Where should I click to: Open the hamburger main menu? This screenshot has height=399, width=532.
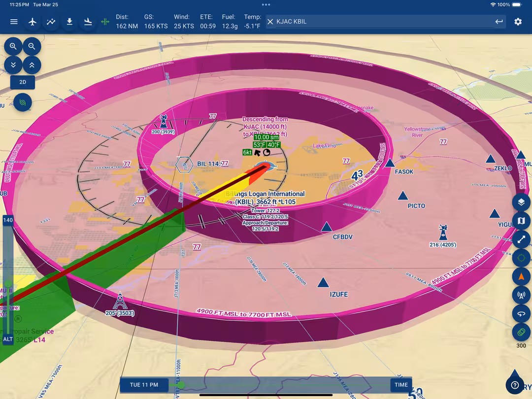pyautogui.click(x=14, y=22)
